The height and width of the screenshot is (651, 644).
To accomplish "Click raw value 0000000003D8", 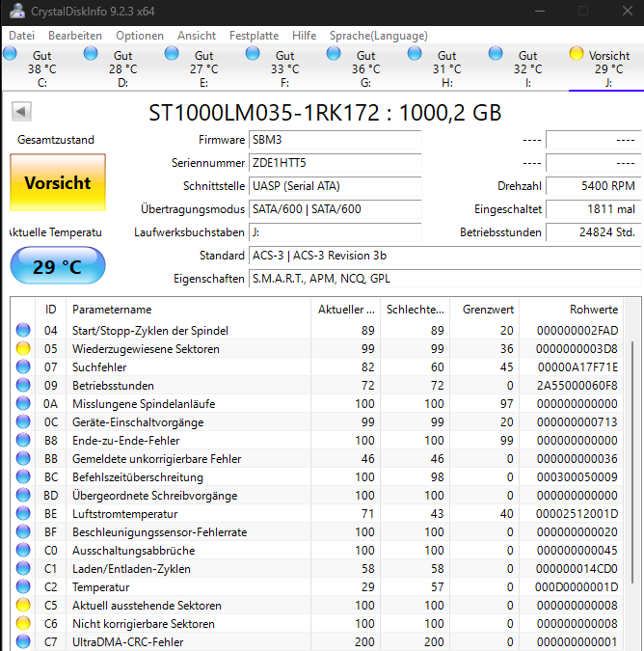I will tap(577, 349).
